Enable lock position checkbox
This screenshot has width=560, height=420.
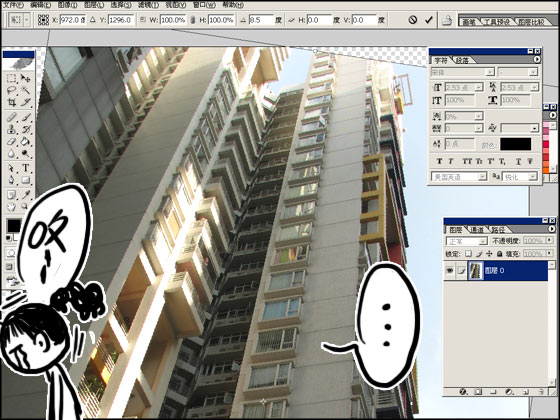coord(489,254)
